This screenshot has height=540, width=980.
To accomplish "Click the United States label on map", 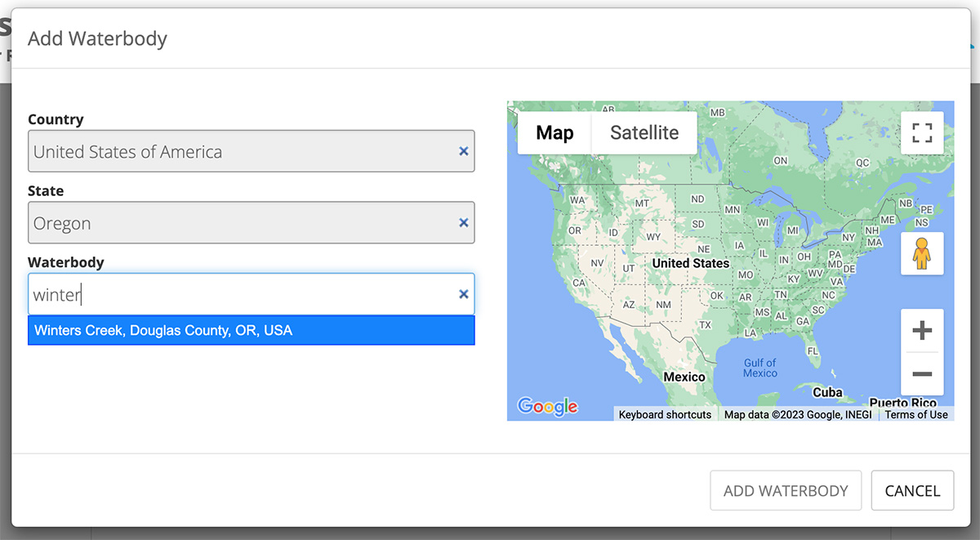I will point(690,264).
